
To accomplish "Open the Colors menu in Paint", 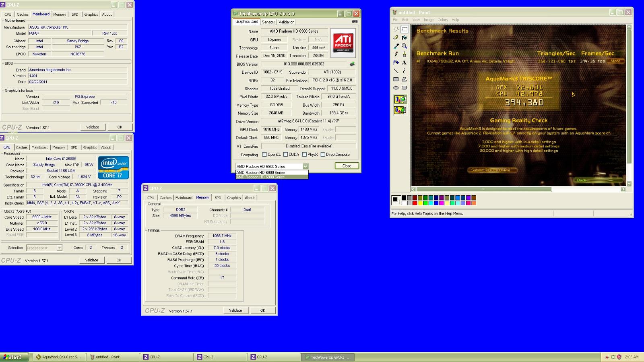I will (x=443, y=20).
